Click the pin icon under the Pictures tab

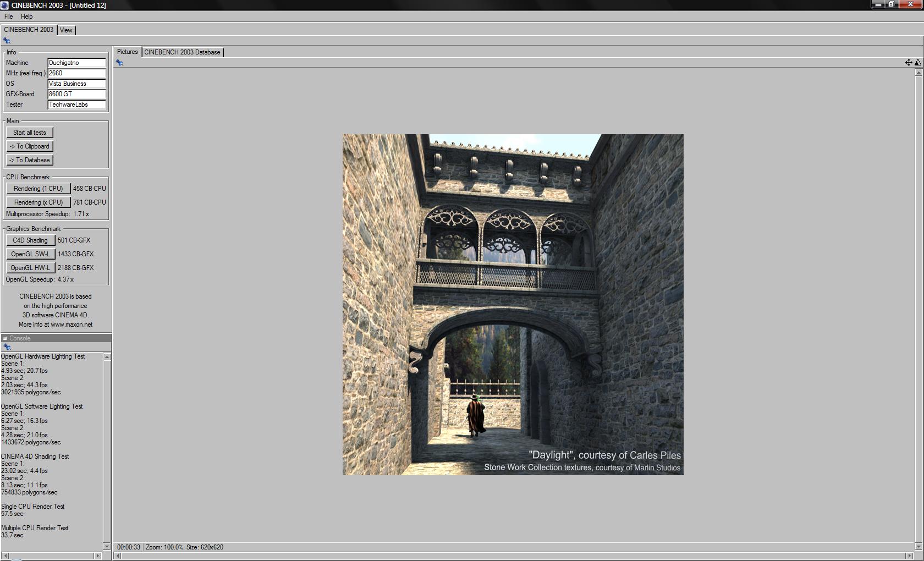119,63
